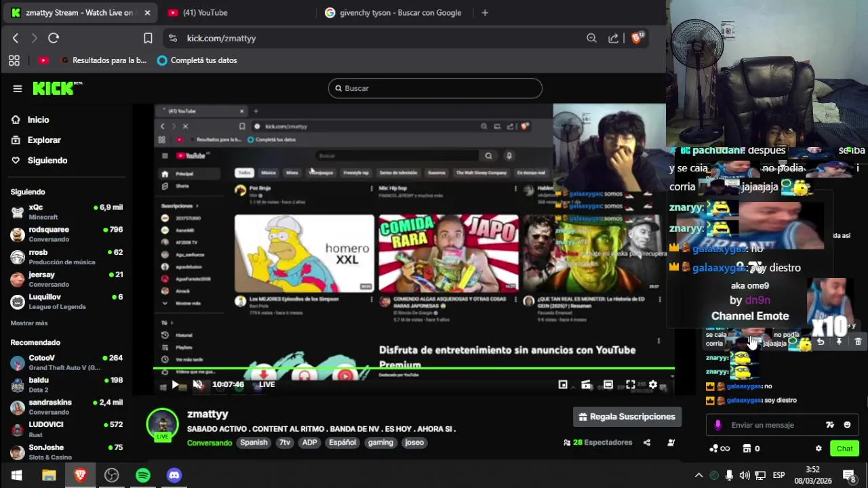Toggle fullscreen on Kick player
Screen dimensions: 868x488
pyautogui.click(x=631, y=384)
